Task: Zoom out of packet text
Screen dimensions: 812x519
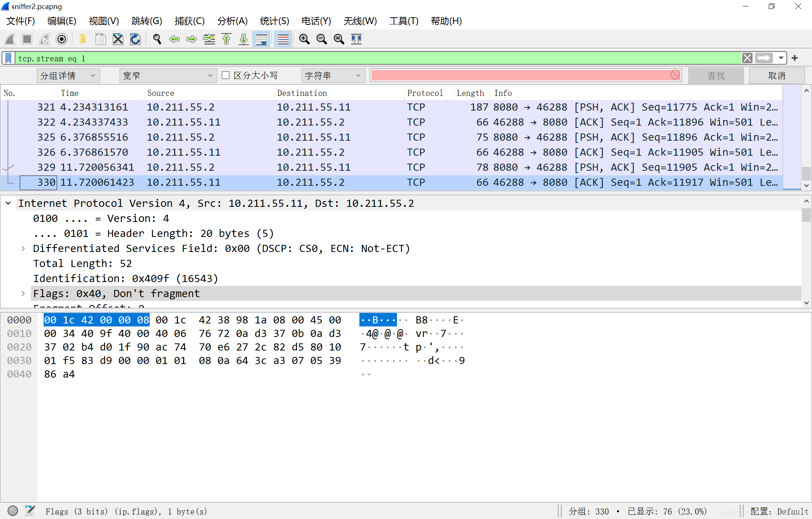Action: click(x=321, y=39)
